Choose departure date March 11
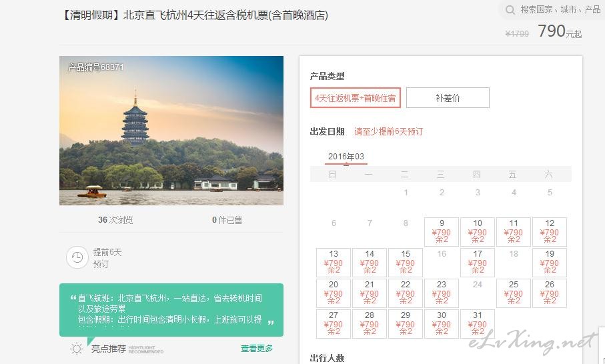605x364 pixels. pyautogui.click(x=514, y=232)
